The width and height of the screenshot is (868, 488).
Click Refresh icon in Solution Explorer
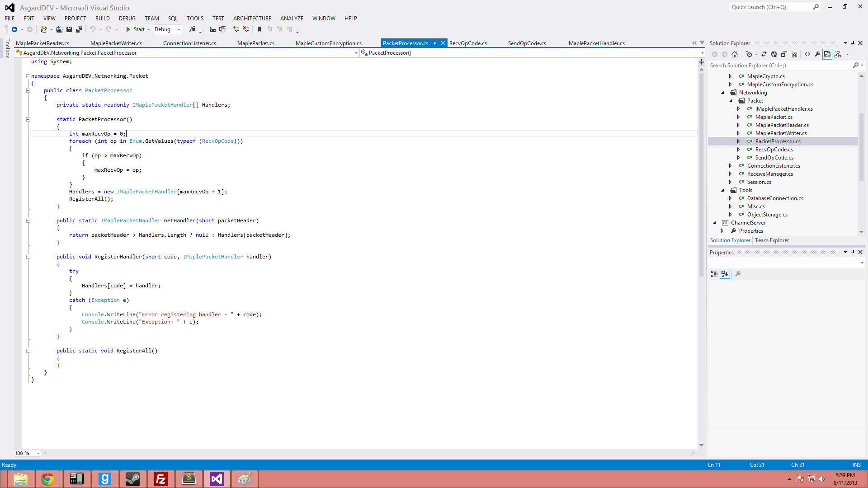pyautogui.click(x=774, y=54)
